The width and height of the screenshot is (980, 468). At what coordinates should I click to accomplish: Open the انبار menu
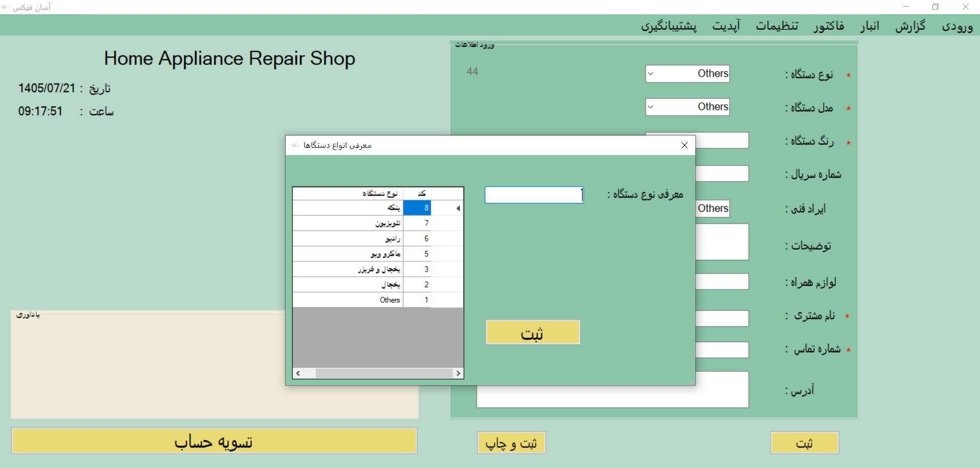[x=869, y=26]
